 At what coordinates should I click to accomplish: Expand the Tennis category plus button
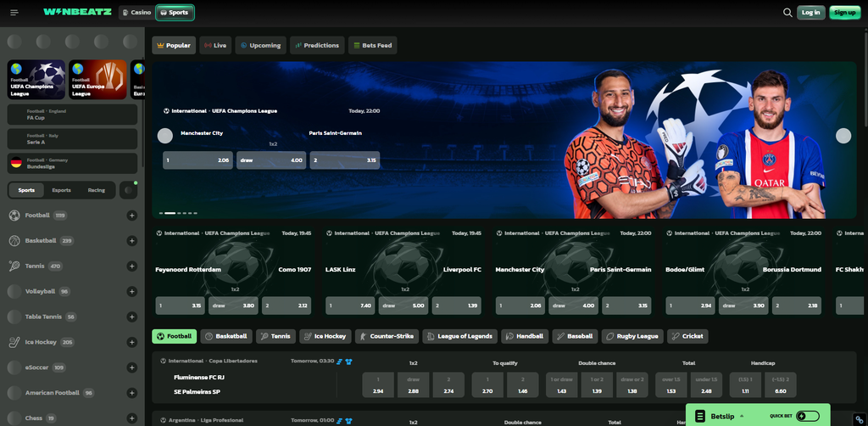coord(131,266)
